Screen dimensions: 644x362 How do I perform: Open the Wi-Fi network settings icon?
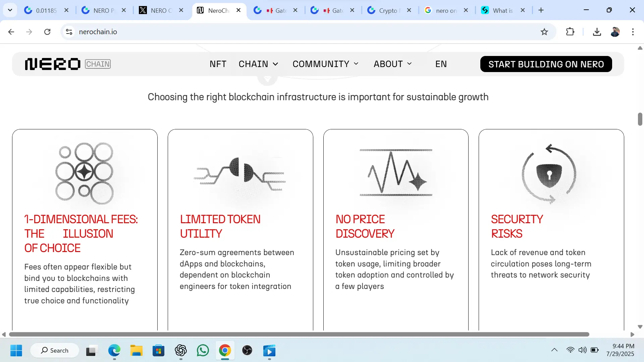570,350
